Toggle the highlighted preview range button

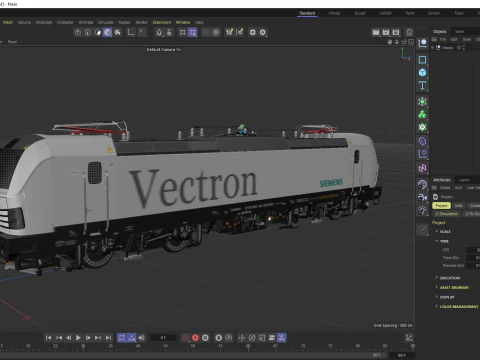point(132,338)
